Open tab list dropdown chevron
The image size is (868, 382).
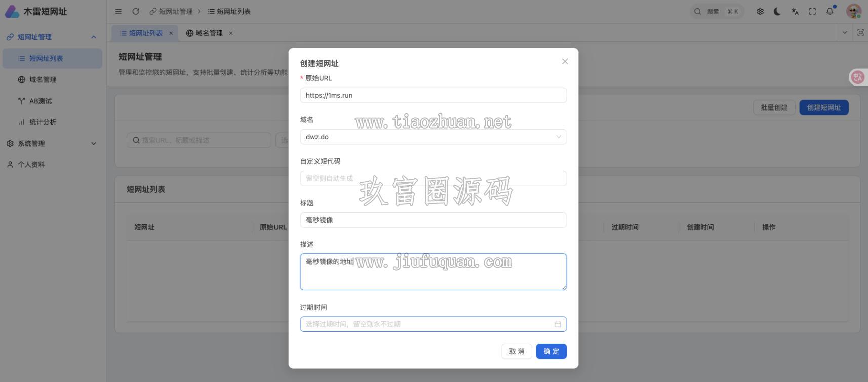[x=845, y=33]
